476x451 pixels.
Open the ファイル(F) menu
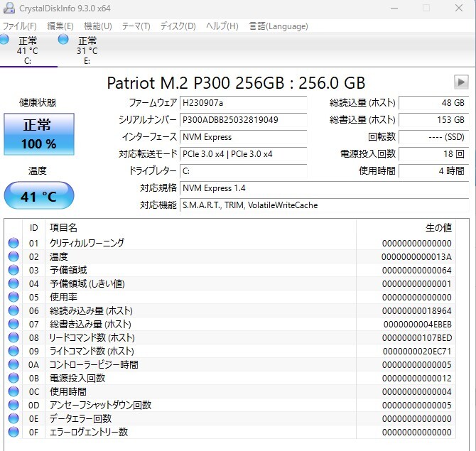pos(19,26)
